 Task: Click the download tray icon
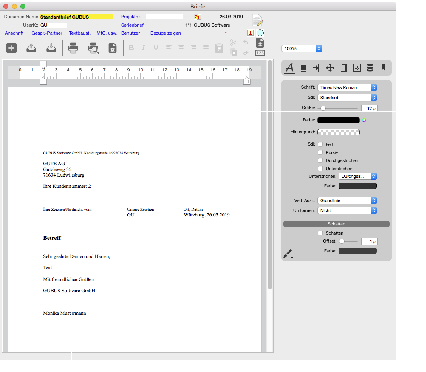(51, 48)
